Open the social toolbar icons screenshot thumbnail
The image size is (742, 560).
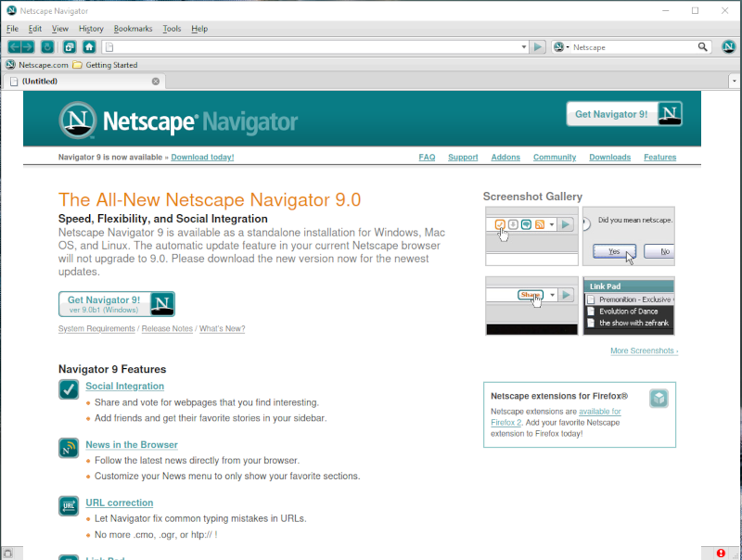click(x=531, y=236)
